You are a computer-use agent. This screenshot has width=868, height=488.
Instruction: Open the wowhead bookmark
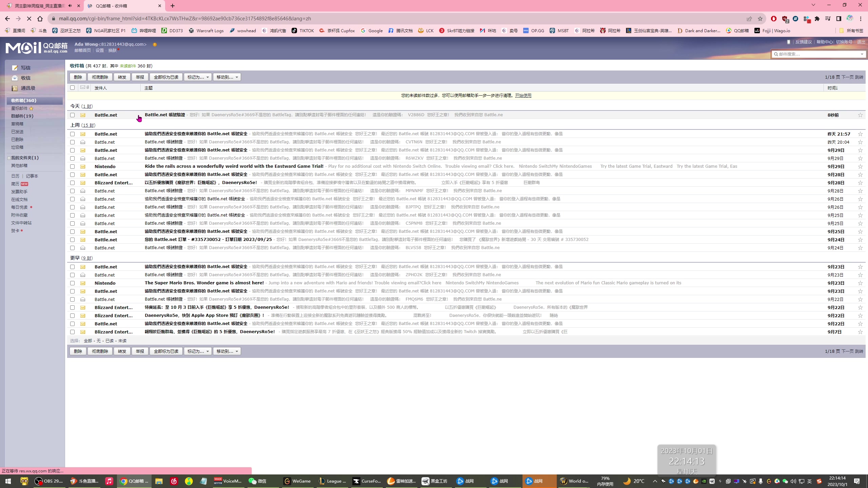click(243, 30)
